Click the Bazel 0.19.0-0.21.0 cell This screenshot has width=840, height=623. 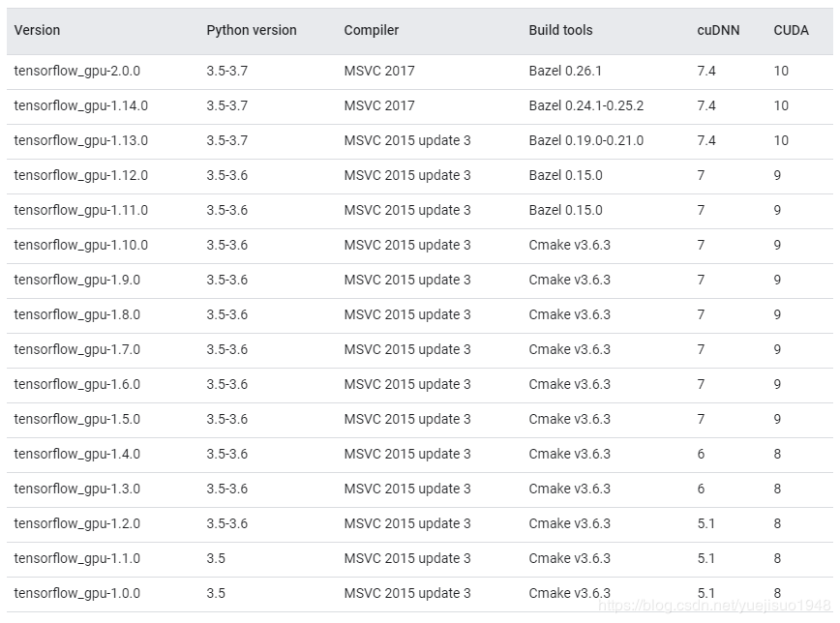click(x=586, y=140)
